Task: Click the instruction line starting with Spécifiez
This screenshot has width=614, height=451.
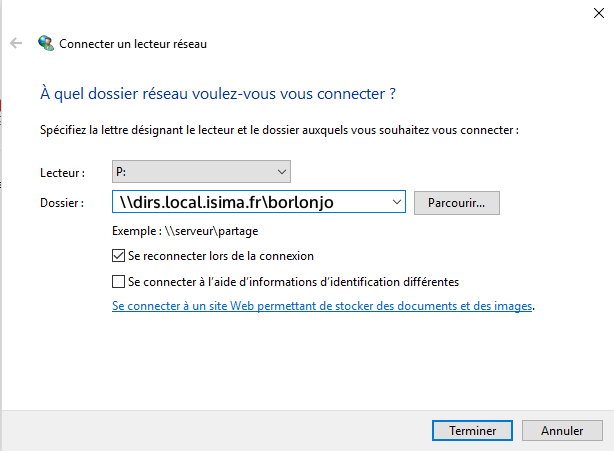Action: [x=280, y=130]
